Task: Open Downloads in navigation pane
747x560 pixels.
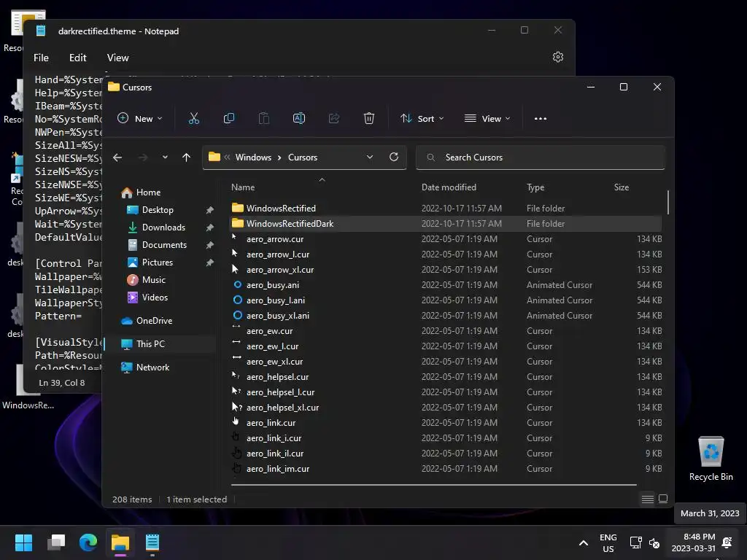Action: 163,227
